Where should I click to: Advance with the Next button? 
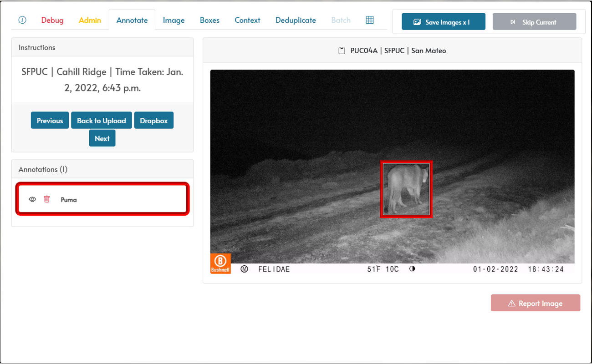[102, 138]
